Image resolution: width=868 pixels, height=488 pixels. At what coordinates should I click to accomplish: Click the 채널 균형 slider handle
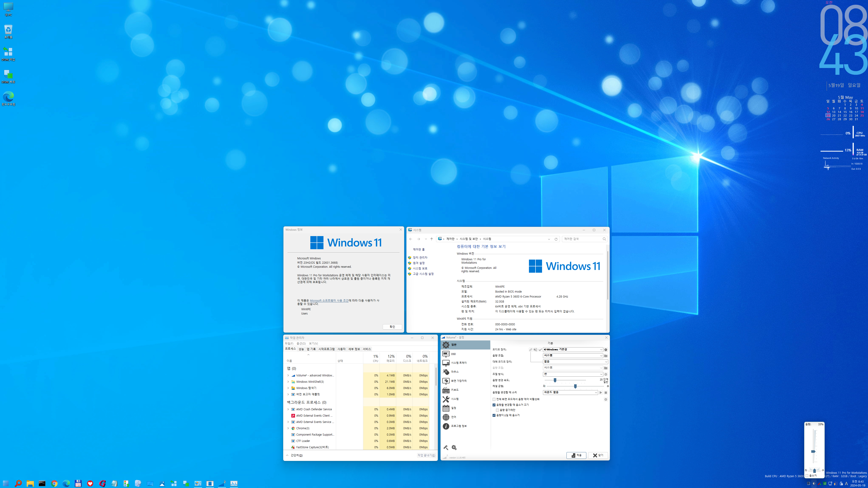575,386
